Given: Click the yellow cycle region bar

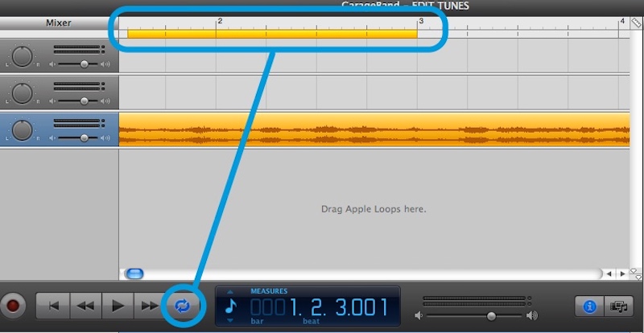Looking at the screenshot, I should (x=272, y=34).
